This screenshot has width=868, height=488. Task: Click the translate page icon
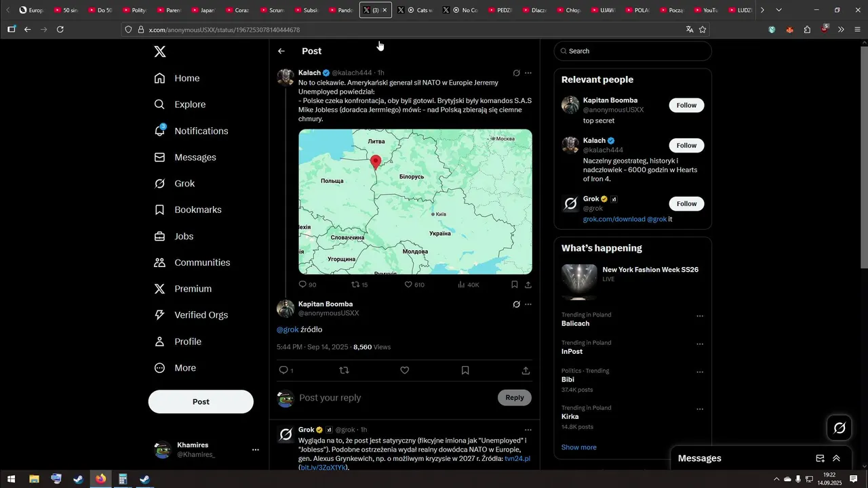tap(690, 30)
